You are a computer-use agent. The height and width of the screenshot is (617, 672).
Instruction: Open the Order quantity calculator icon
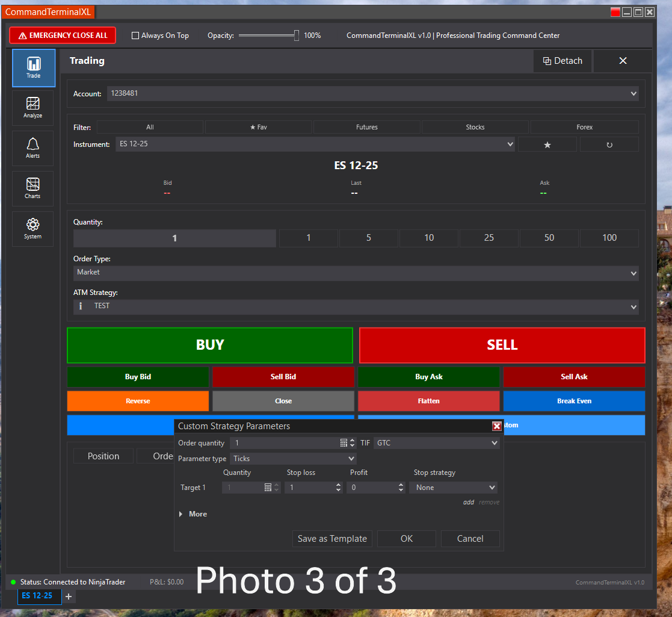(344, 443)
